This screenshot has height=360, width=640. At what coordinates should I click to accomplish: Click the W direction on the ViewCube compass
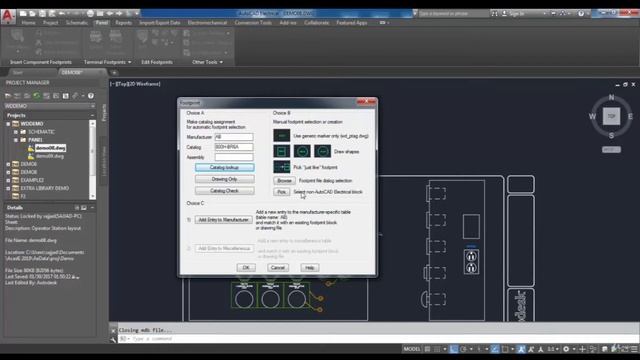tap(592, 116)
